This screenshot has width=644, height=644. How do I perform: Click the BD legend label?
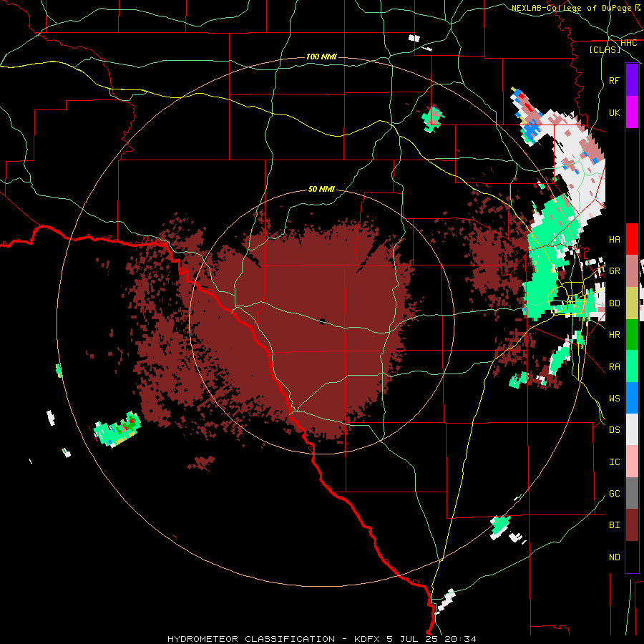click(x=614, y=303)
